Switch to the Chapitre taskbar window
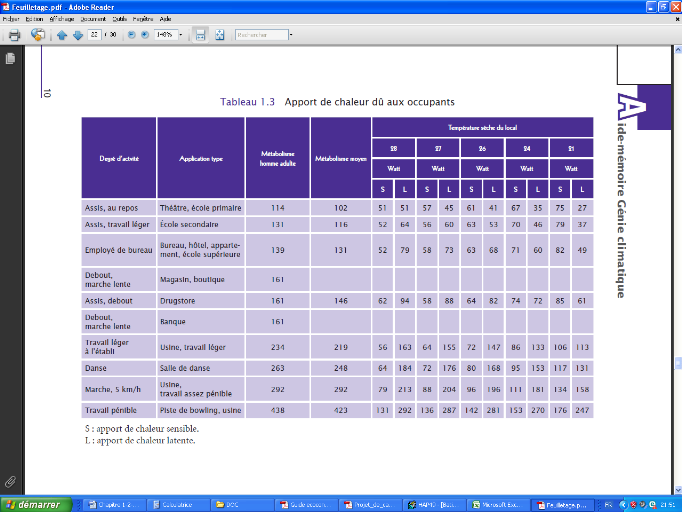Viewport: 682px width, 512px height. 114,505
